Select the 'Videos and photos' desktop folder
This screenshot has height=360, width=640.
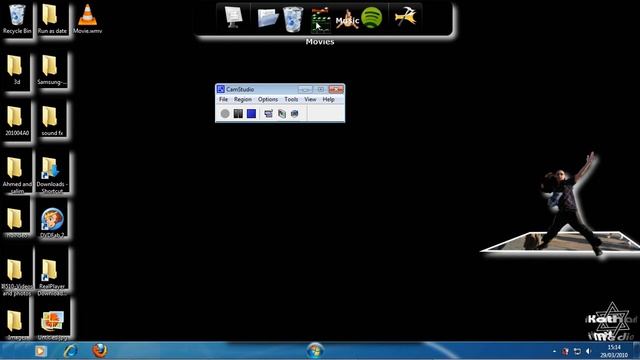[17, 277]
